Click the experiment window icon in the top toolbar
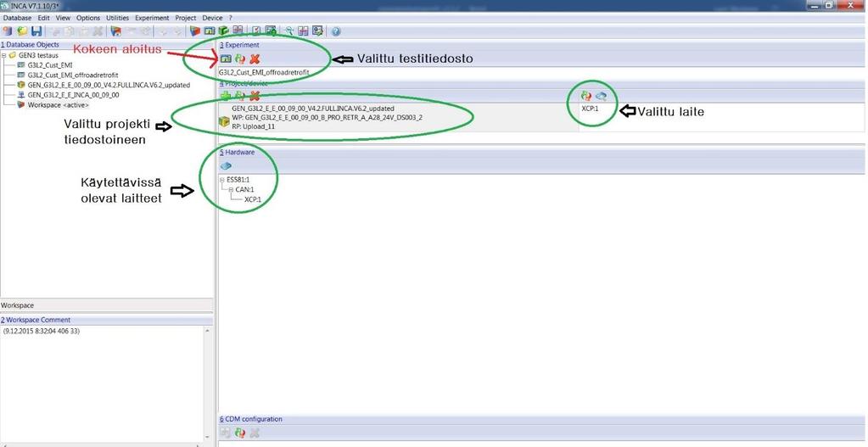Image resolution: width=868 pixels, height=447 pixels. pos(210,31)
